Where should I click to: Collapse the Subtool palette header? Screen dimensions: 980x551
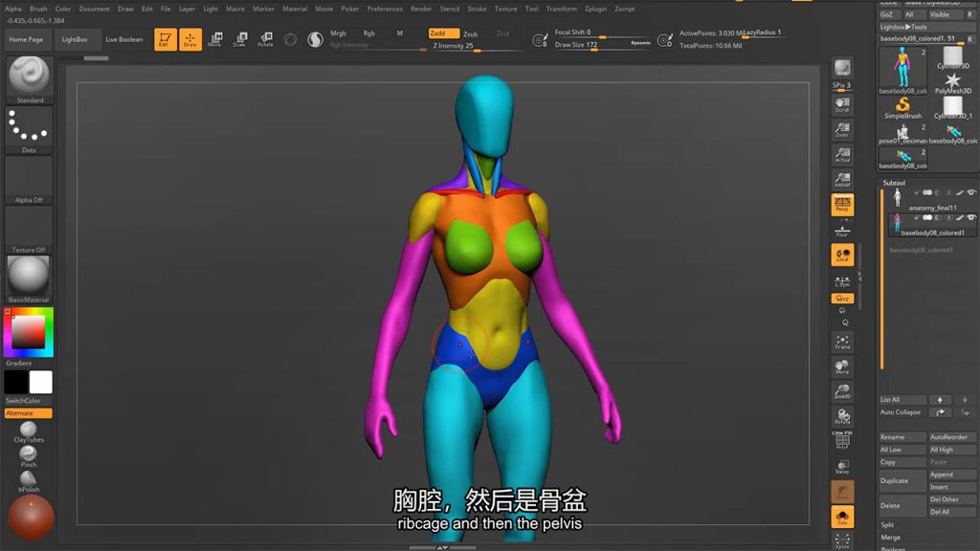click(x=894, y=183)
